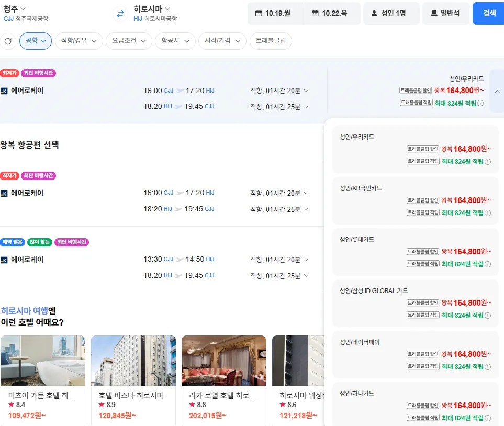Open 호텔 비스타 히로시마 thumbnail

(133, 361)
